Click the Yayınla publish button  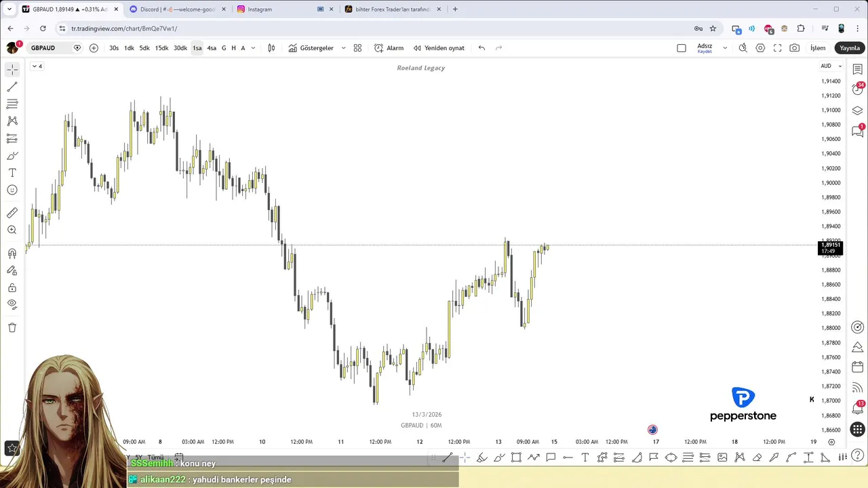[850, 48]
